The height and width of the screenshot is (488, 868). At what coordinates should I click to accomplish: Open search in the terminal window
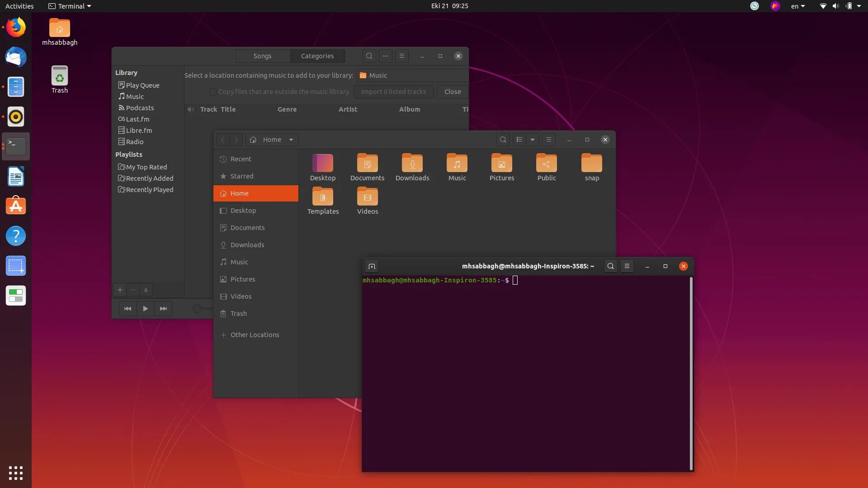[x=610, y=266]
